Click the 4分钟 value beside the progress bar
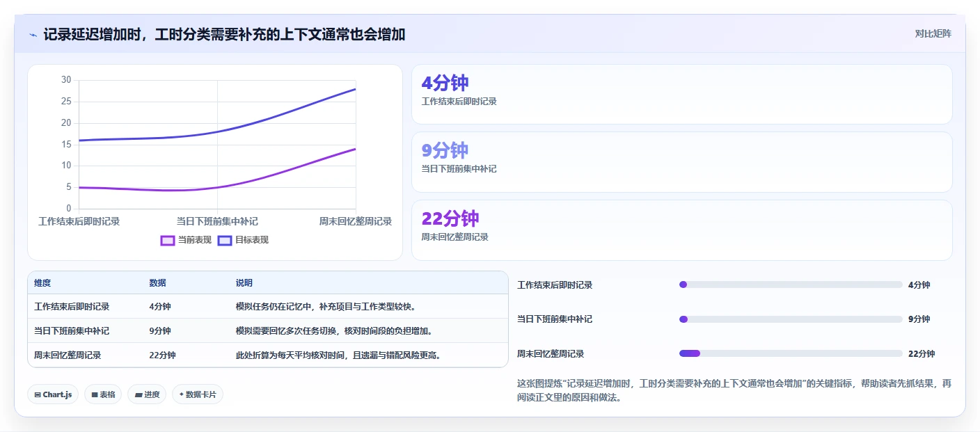This screenshot has width=980, height=432. coord(919,285)
